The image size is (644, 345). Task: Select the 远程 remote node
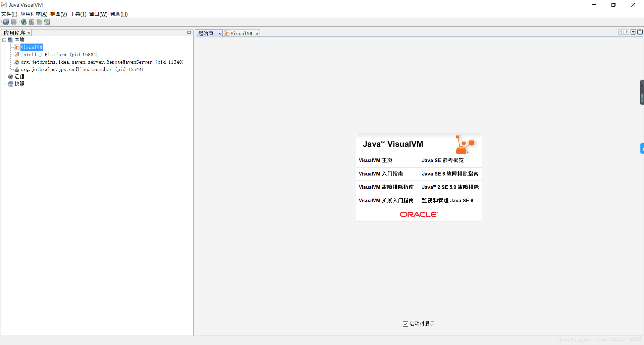[x=19, y=77]
